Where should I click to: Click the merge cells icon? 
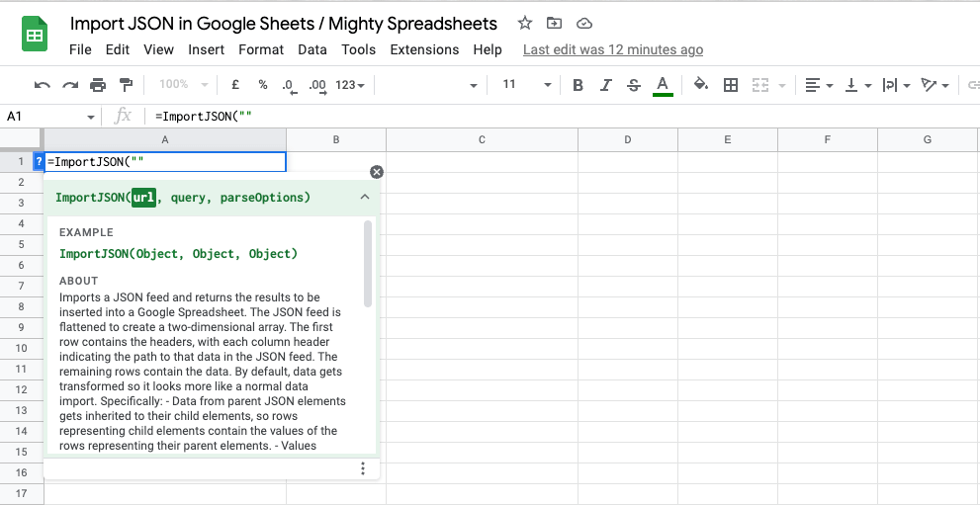[x=759, y=85]
